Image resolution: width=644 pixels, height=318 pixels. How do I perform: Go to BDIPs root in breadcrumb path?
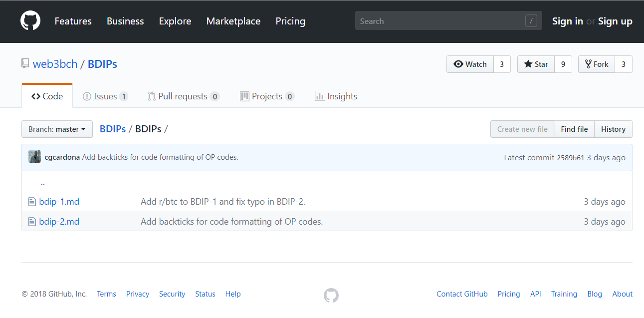(113, 129)
